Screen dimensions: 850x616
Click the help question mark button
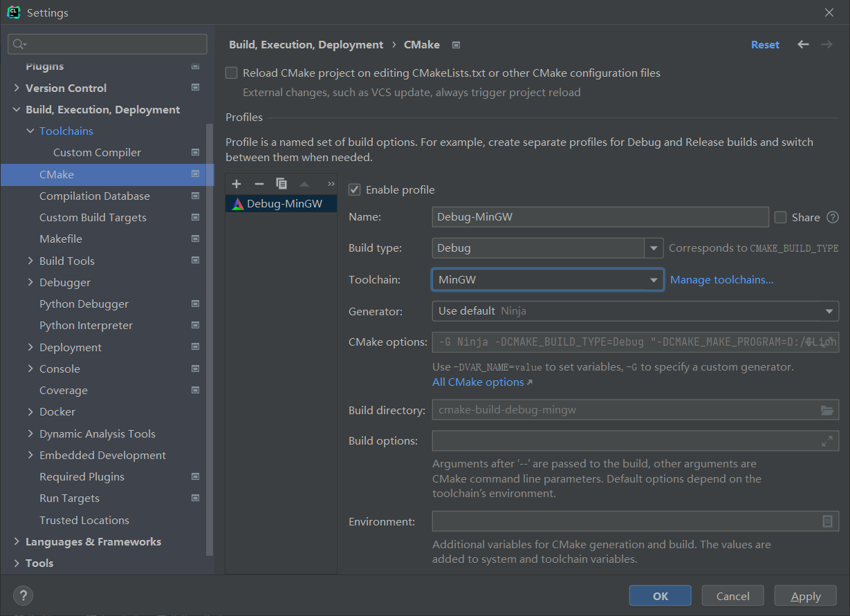[x=23, y=595]
